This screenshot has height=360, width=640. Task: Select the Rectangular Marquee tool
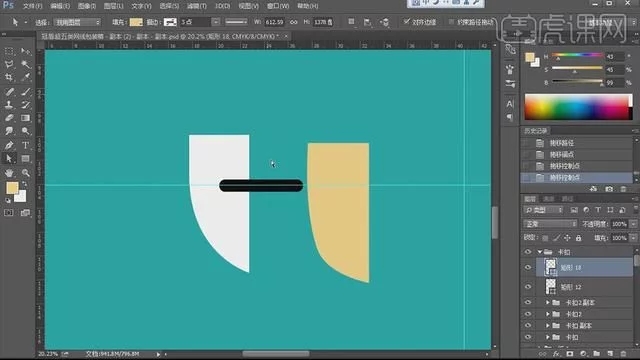tap(9, 51)
